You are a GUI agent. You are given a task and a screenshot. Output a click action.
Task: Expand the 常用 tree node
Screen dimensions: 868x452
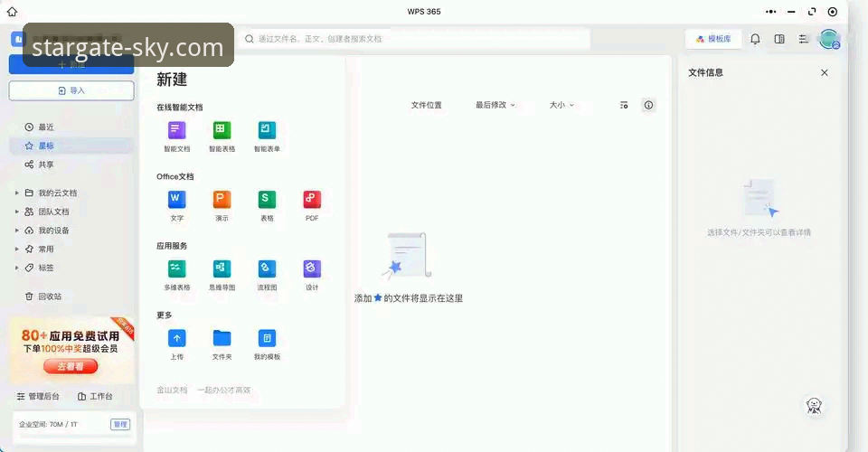16,249
